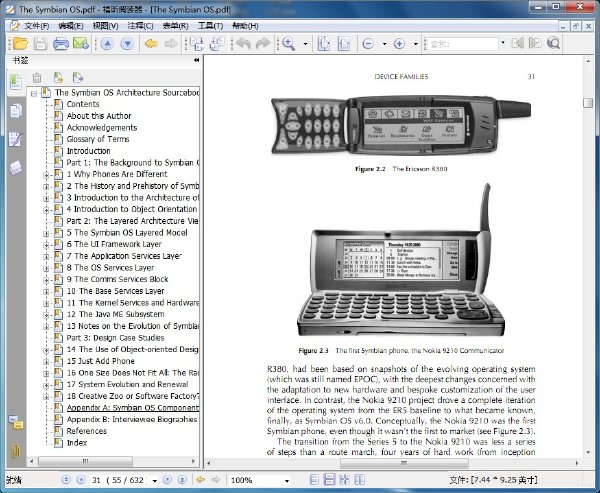Click the document horizontal scrollbar thumb

click(x=404, y=463)
